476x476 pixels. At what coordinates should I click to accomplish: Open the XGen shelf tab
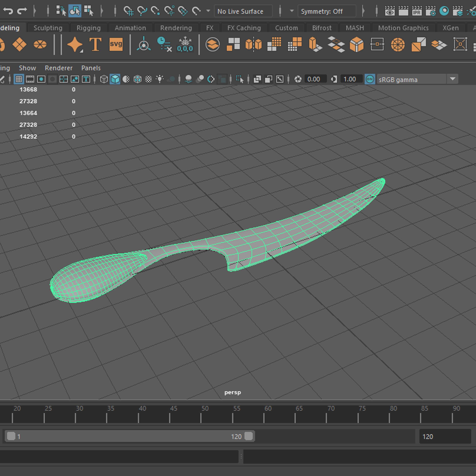pos(451,28)
